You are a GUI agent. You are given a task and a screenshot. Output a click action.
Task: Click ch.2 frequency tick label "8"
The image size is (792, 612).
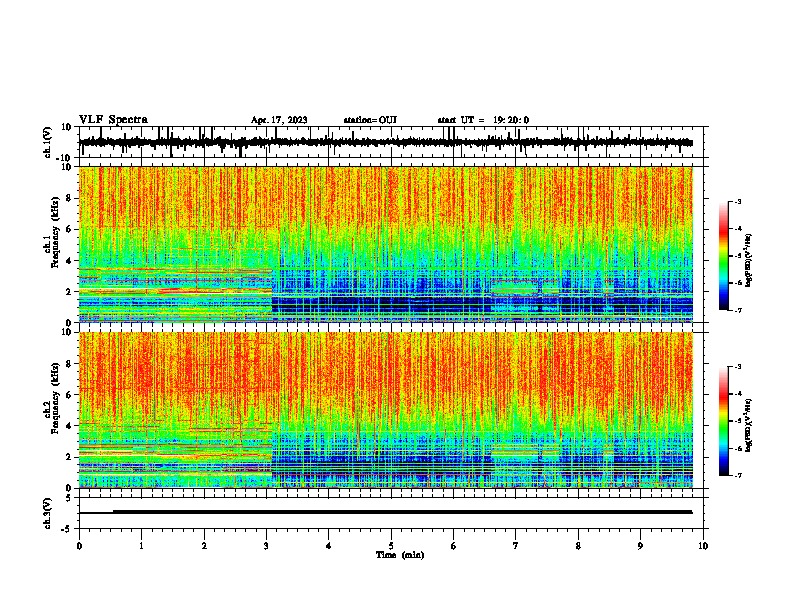click(70, 364)
